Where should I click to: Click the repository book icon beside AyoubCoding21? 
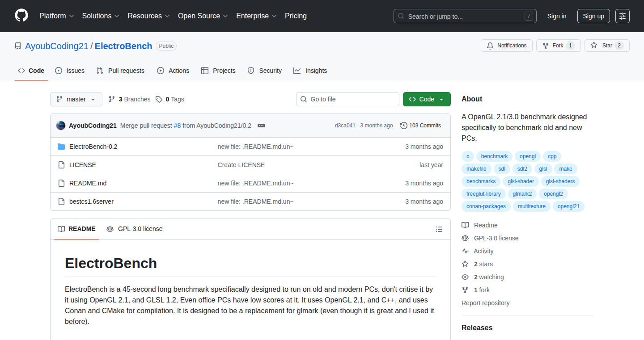pos(18,46)
